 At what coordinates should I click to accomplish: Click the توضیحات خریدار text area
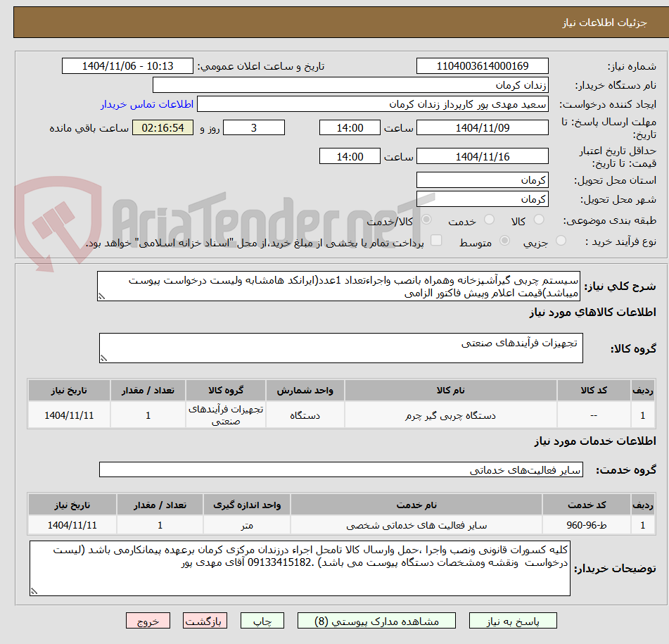(x=300, y=568)
